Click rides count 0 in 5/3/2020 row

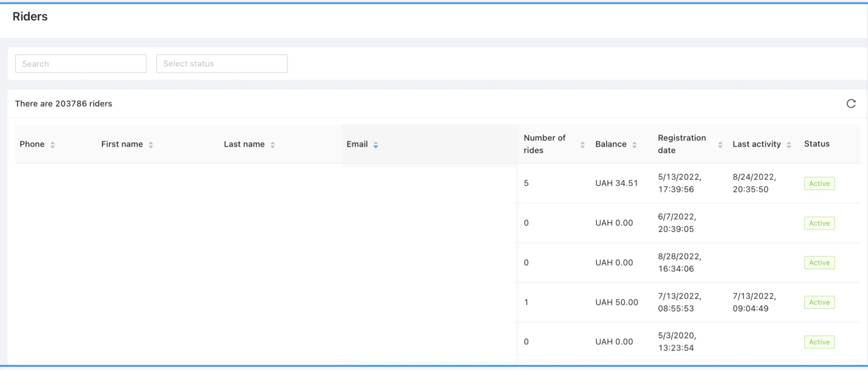(x=526, y=342)
